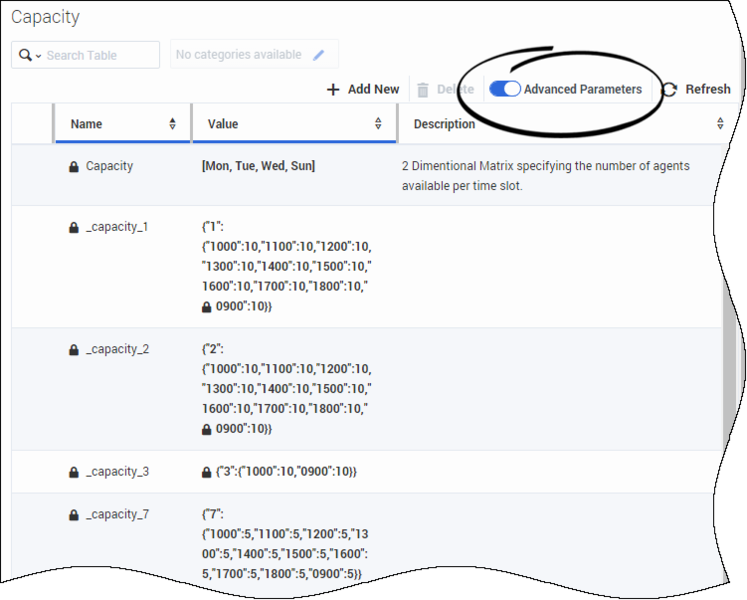This screenshot has width=747, height=600.
Task: Click the _capacity_1 JSON value cell
Action: tap(287, 266)
